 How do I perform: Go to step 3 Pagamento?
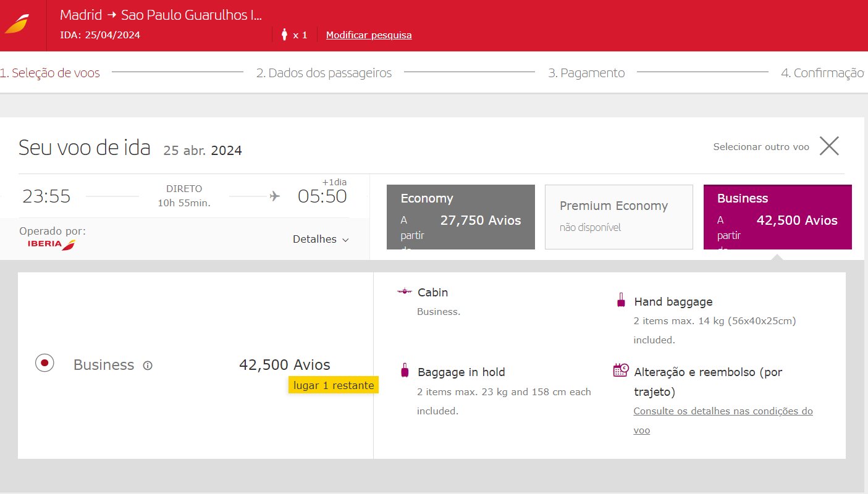[x=587, y=73]
